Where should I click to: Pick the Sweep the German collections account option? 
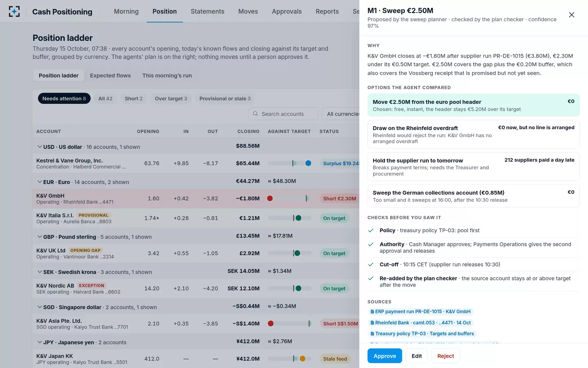coord(474,196)
